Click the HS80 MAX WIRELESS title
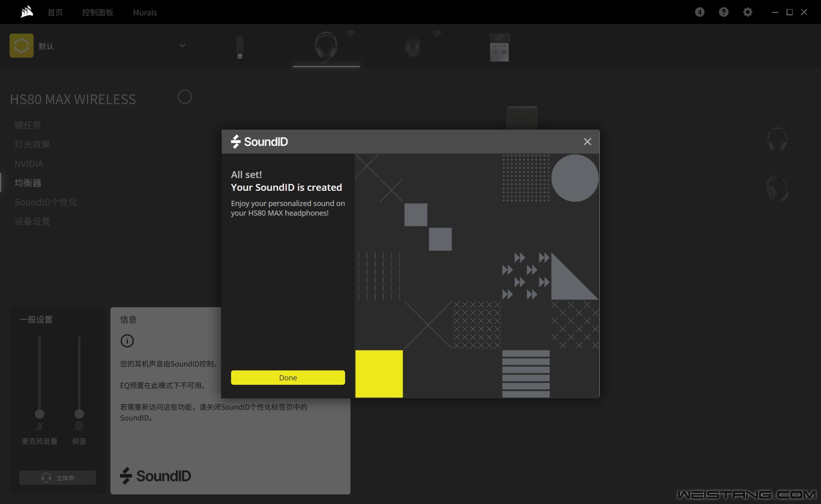Image resolution: width=821 pixels, height=504 pixels. [73, 99]
